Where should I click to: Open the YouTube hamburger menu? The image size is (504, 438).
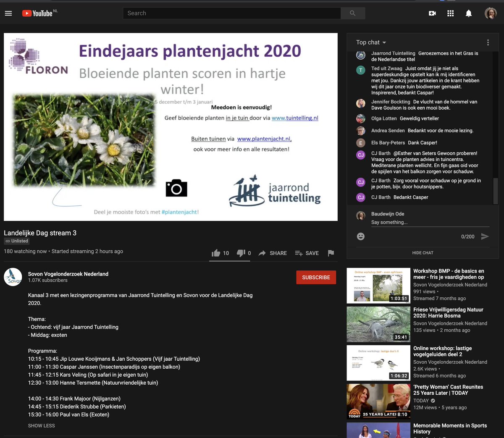[x=8, y=13]
